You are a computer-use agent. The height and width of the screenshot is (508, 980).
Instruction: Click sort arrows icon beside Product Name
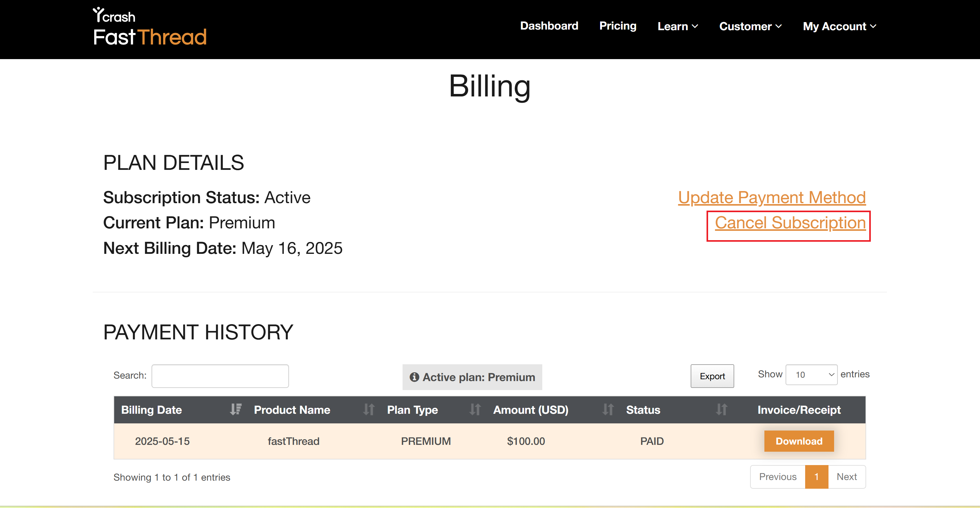coord(369,409)
